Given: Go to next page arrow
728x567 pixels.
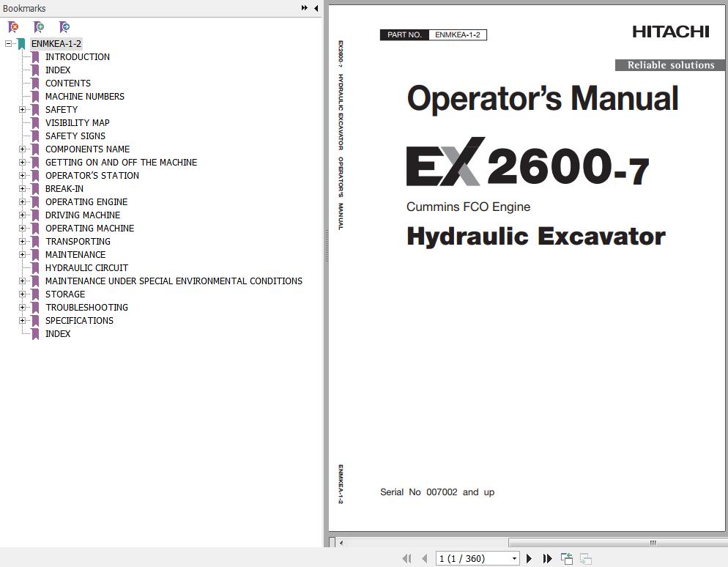Looking at the screenshot, I should [x=529, y=559].
